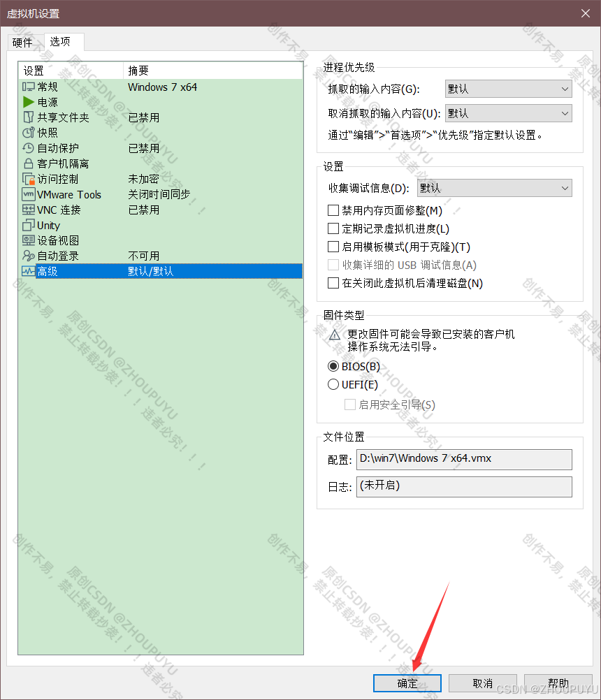The height and width of the screenshot is (700, 601).
Task: Select the VMware Tools row text
Action: 69,195
